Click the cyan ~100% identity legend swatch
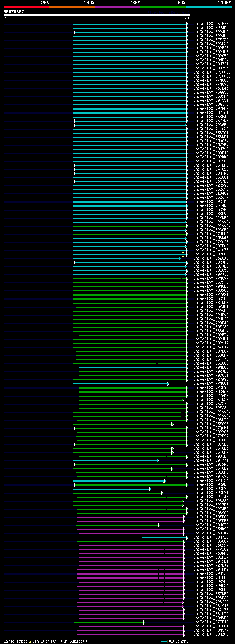This screenshot has height=644, width=235. (209, 7)
